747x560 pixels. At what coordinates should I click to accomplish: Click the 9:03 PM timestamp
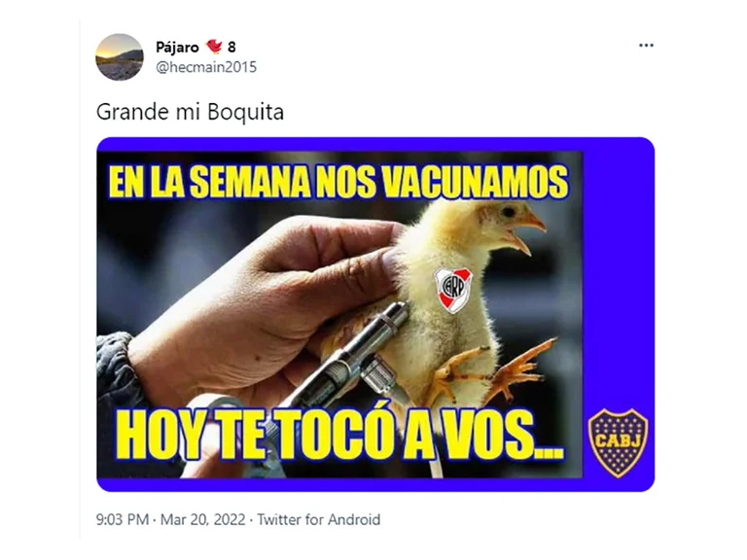123,519
